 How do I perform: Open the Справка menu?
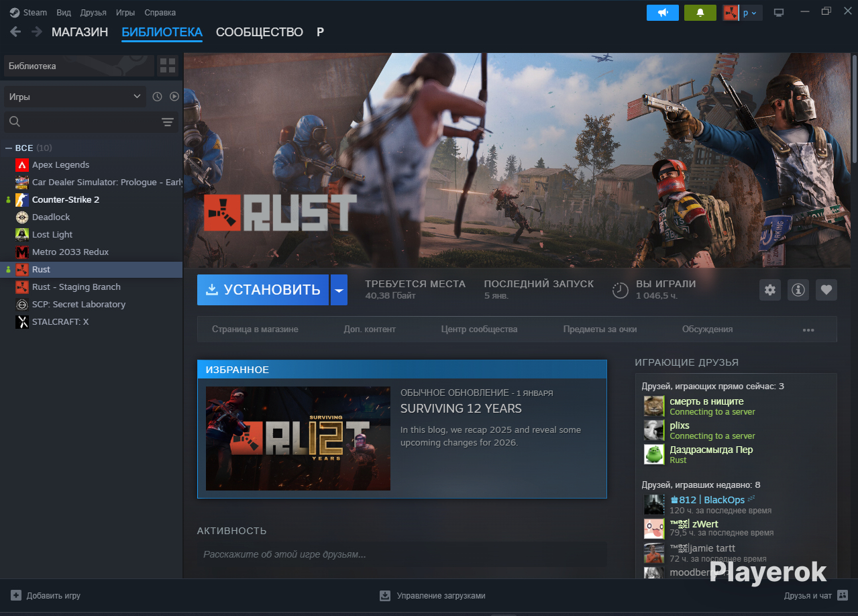pyautogui.click(x=160, y=13)
